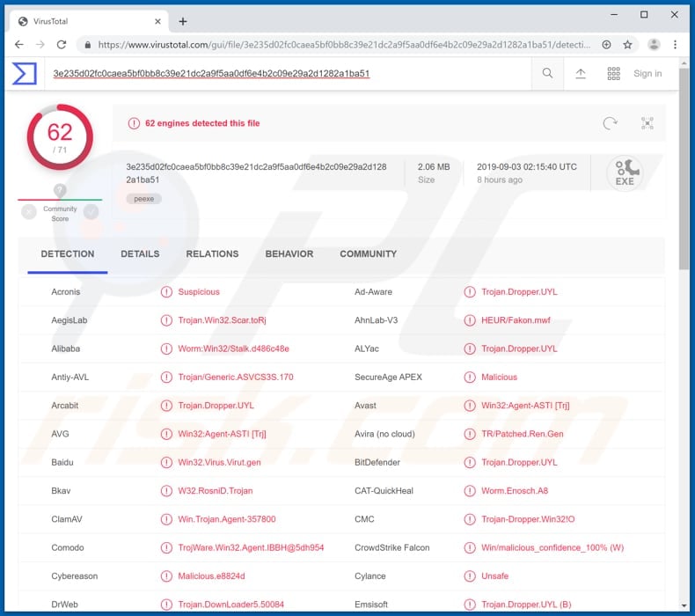This screenshot has height=616, width=695.
Task: Click the reanalyze refresh icon
Action: (x=610, y=123)
